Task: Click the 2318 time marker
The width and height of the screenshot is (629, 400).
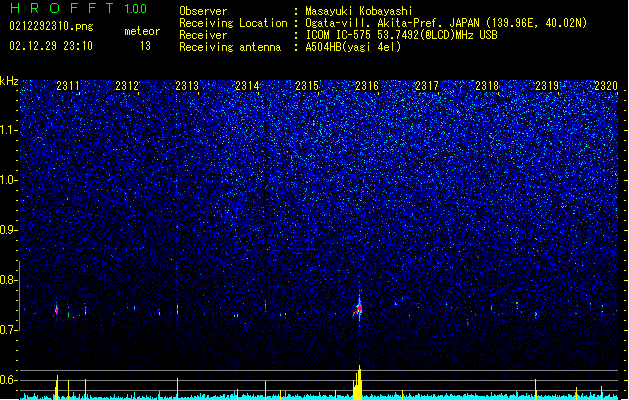Action: tap(487, 86)
